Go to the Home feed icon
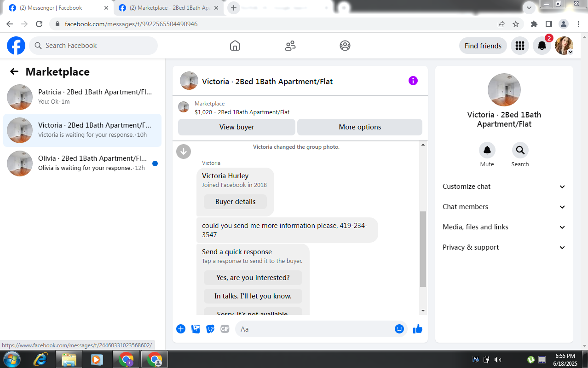The width and height of the screenshot is (588, 368). point(235,46)
